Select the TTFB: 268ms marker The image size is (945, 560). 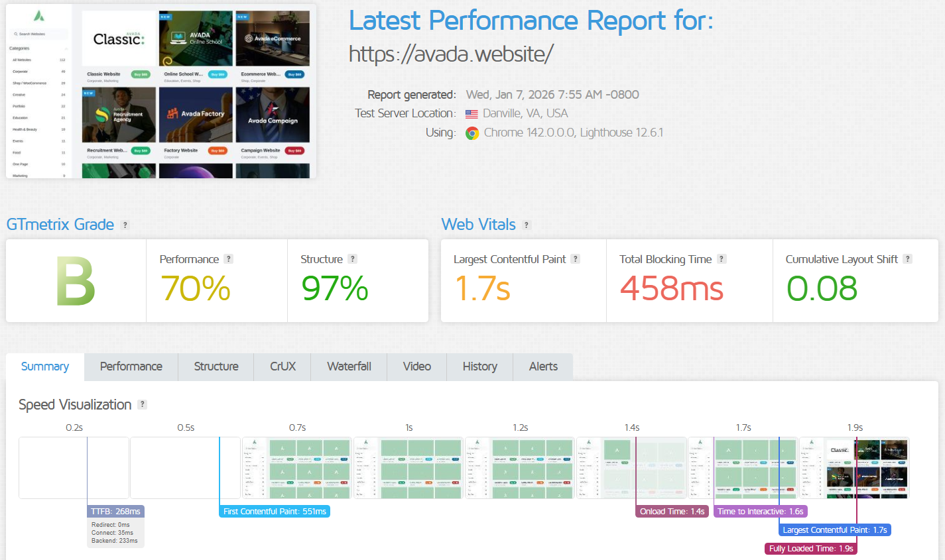(116, 512)
